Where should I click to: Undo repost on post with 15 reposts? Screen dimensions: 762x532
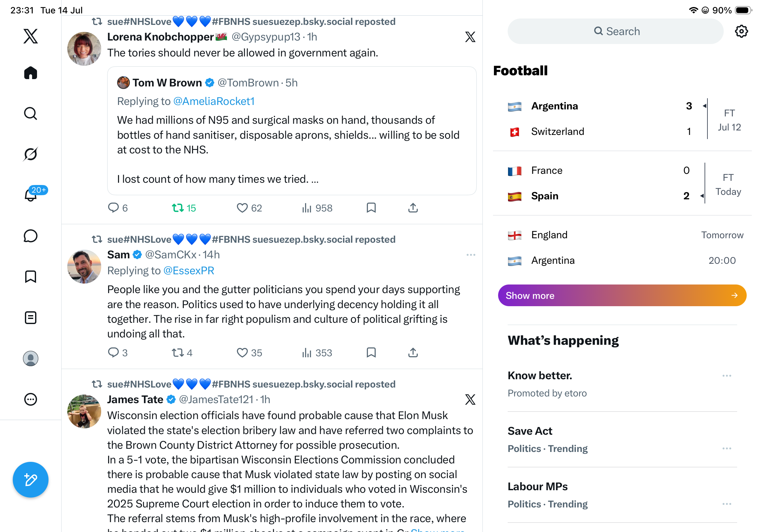click(184, 208)
